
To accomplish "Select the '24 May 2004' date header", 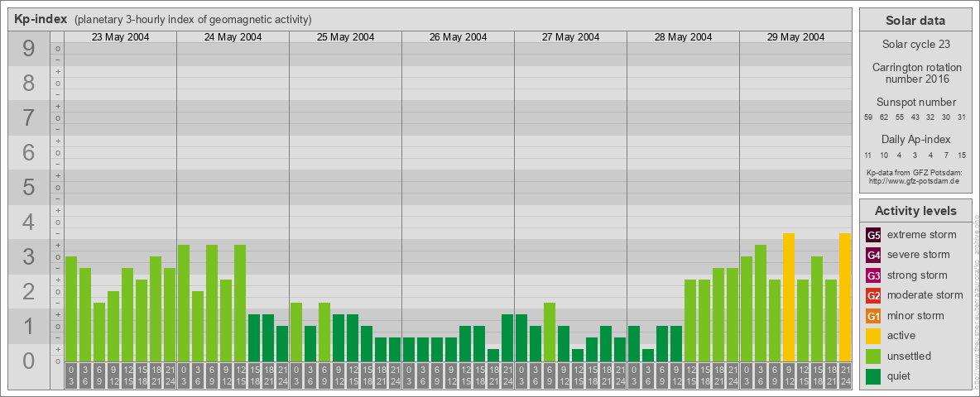I will pos(233,37).
